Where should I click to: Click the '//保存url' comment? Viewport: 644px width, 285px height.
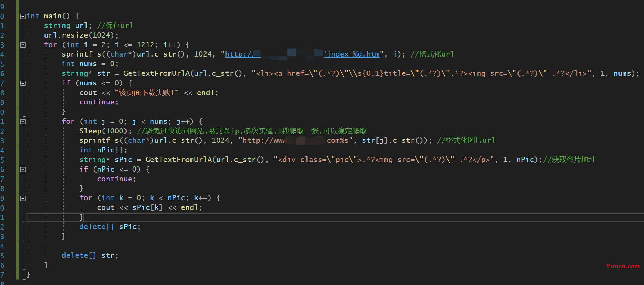pos(115,26)
